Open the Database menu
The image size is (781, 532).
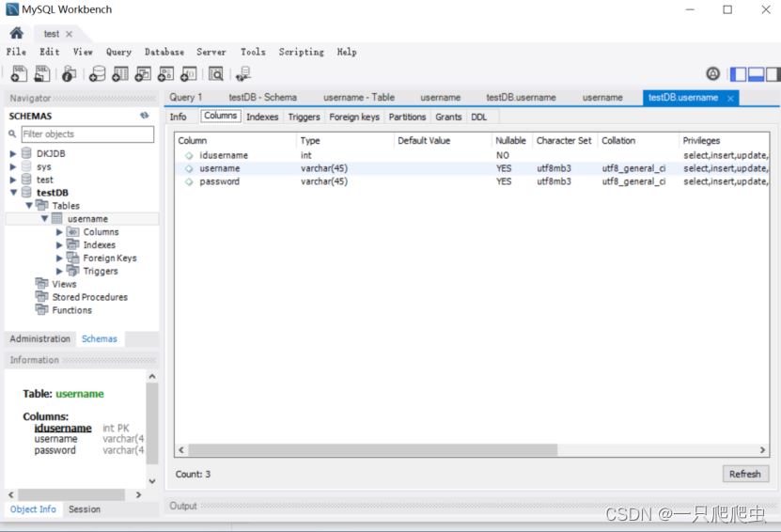tap(164, 52)
